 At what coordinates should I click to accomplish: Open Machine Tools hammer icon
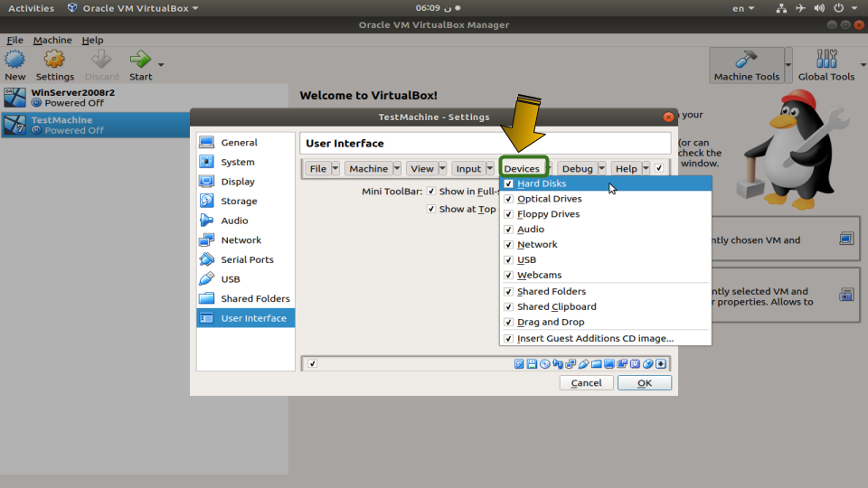(x=746, y=60)
